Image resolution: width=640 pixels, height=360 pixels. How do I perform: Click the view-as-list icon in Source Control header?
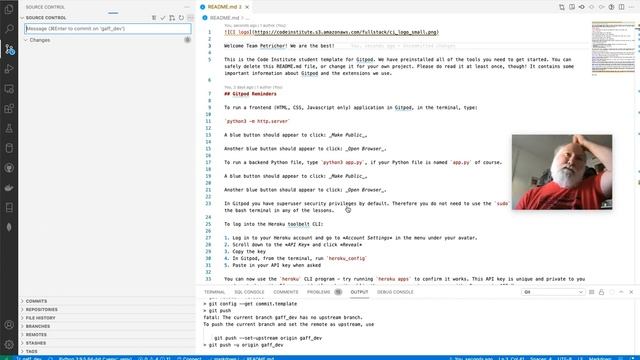154,18
